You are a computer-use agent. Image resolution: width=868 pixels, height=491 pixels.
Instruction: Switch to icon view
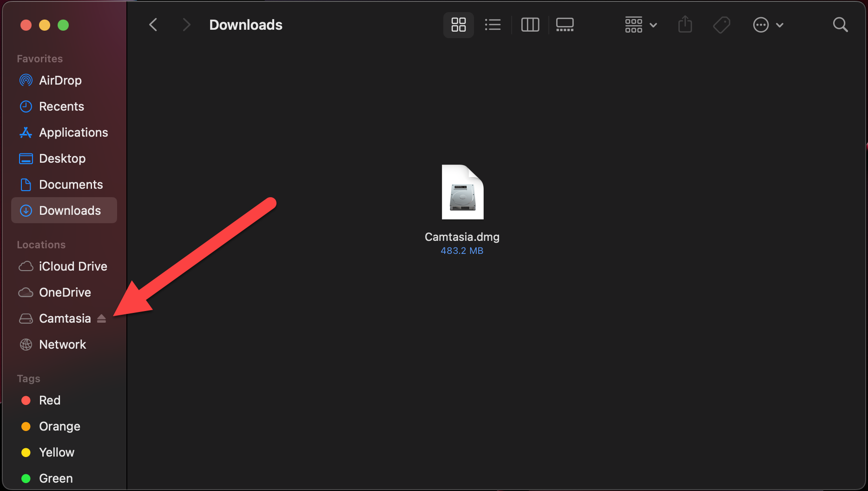click(x=458, y=25)
